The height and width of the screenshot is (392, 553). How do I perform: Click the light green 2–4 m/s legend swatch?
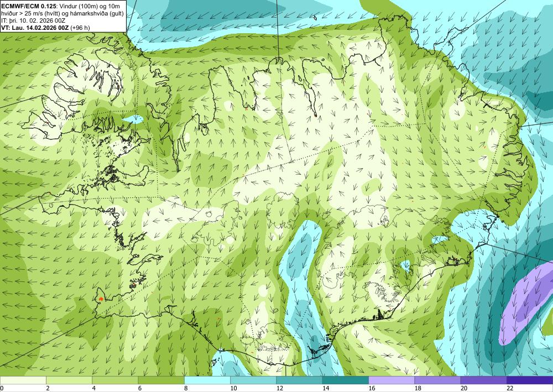coord(69,380)
